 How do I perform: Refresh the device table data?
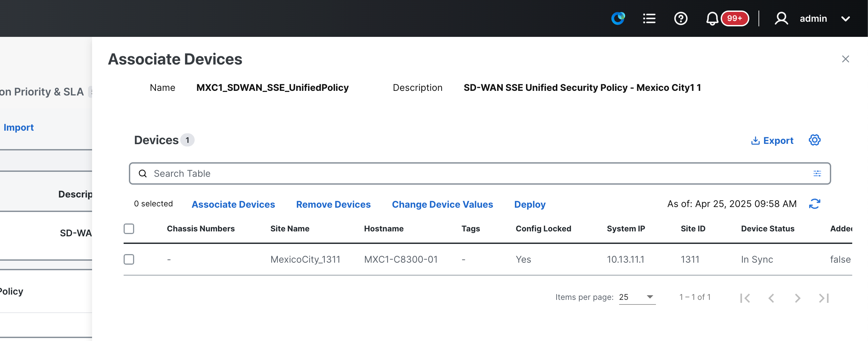click(814, 204)
